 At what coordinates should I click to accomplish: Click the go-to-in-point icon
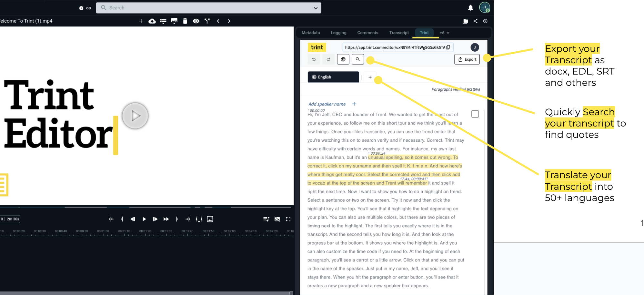click(111, 219)
